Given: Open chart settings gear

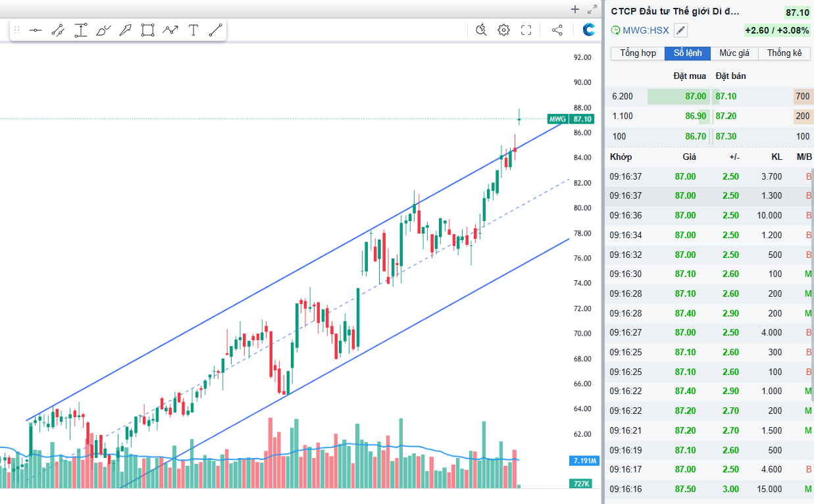Looking at the screenshot, I should (x=503, y=30).
